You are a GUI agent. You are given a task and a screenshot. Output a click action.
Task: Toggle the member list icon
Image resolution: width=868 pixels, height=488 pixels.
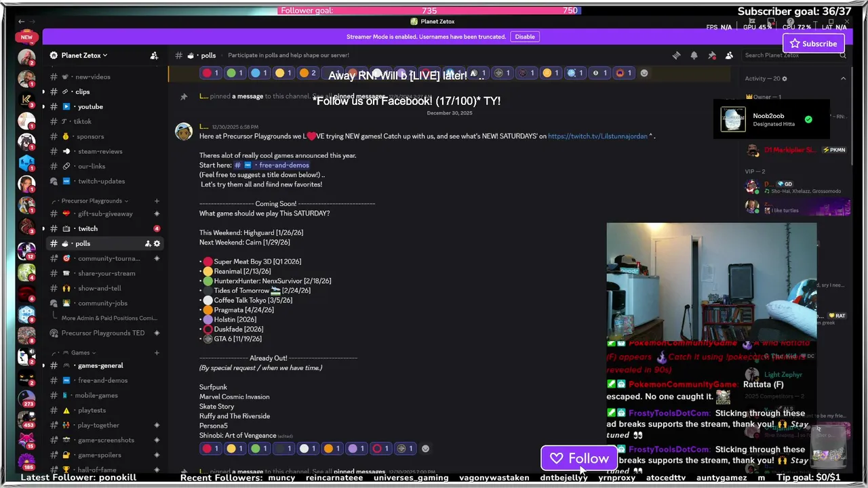(x=729, y=56)
